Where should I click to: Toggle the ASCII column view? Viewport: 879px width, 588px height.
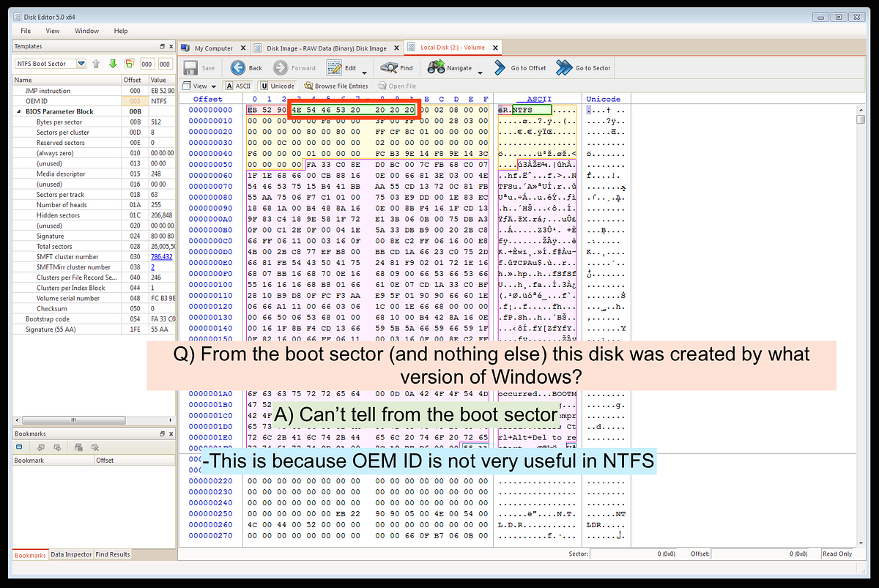click(238, 86)
